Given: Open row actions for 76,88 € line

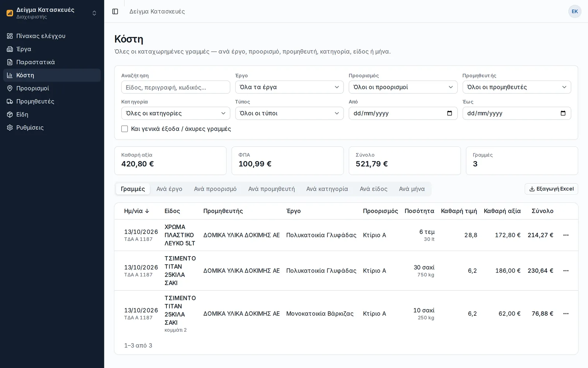Looking at the screenshot, I should click(566, 314).
